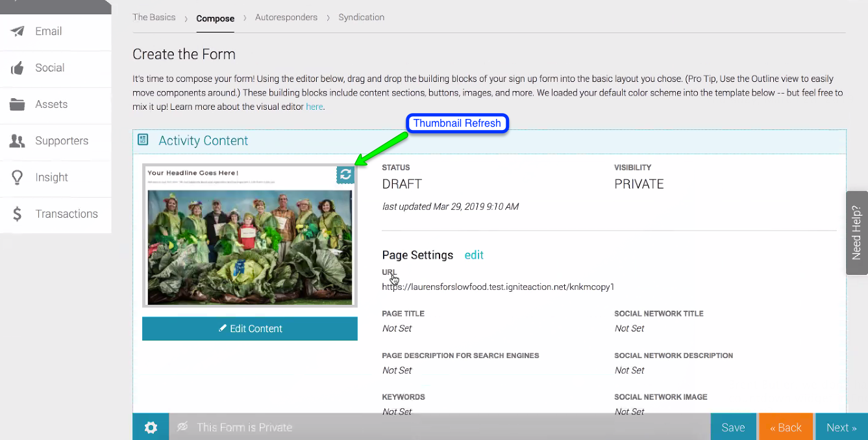The width and height of the screenshot is (868, 440).
Task: Click the Activity Content panel icon
Action: coord(143,140)
